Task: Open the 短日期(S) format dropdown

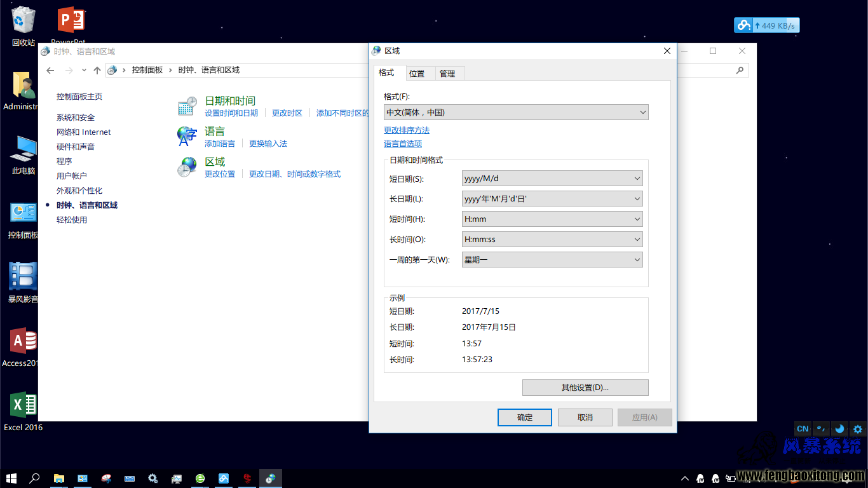Action: 552,179
